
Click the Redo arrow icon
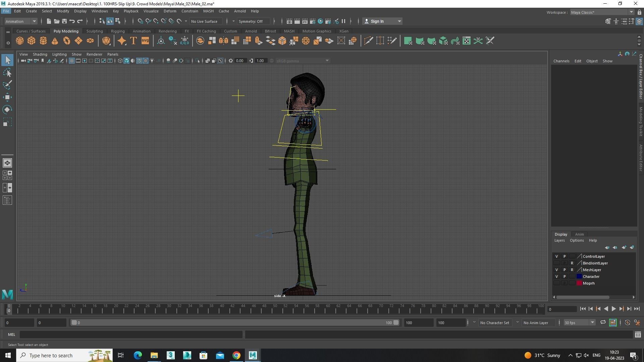coord(80,21)
